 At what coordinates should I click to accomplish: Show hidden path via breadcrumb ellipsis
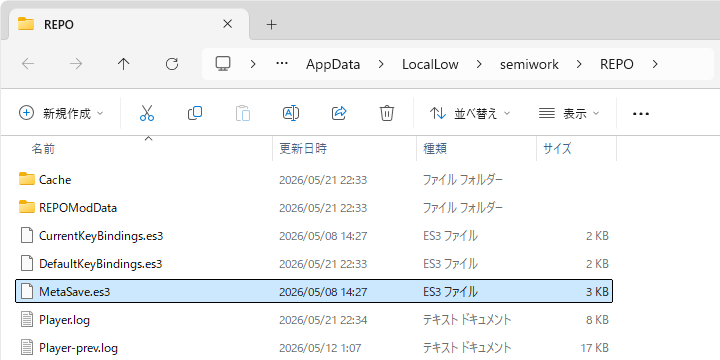[281, 64]
